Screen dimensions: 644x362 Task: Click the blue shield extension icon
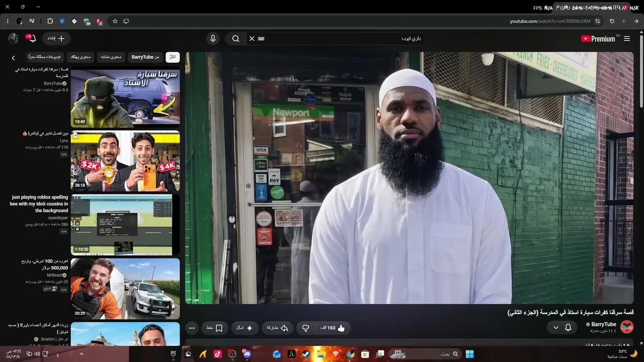pyautogui.click(x=62, y=21)
